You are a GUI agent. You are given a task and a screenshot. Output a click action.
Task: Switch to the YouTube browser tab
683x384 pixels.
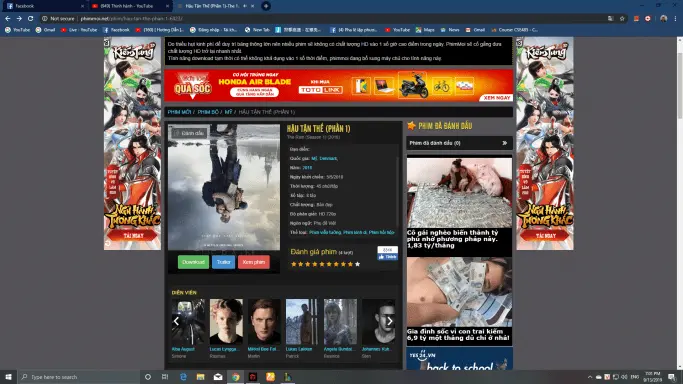point(130,6)
